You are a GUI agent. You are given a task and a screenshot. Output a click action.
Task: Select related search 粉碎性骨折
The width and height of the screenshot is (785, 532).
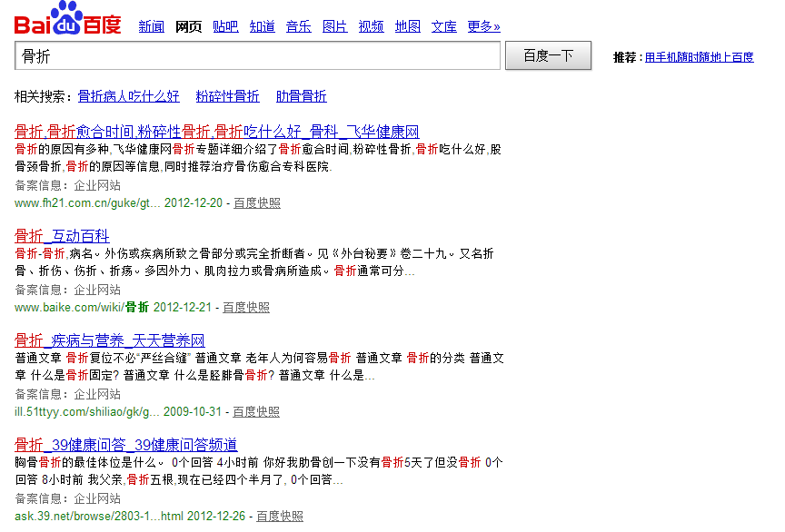coord(227,96)
